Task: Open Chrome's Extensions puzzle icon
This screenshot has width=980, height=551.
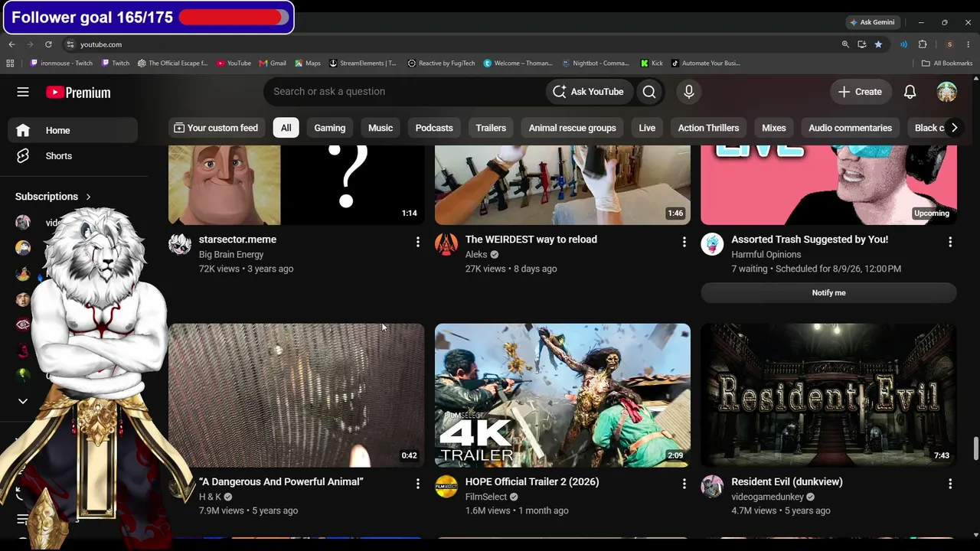Action: [923, 44]
